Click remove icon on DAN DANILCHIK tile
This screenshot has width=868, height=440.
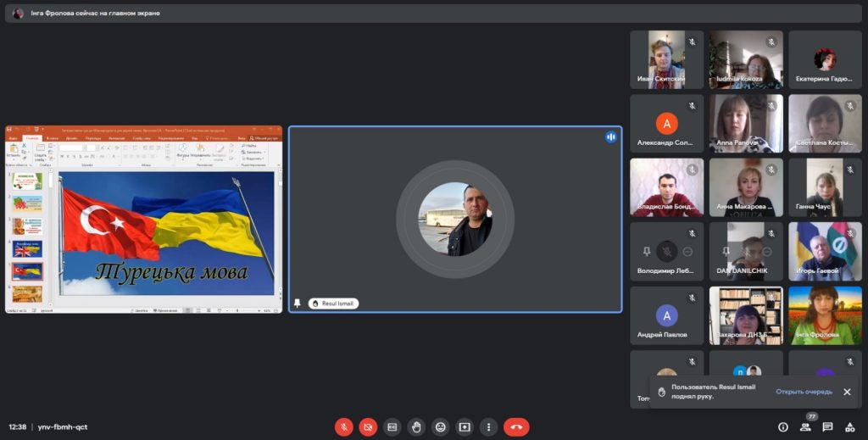pos(765,252)
